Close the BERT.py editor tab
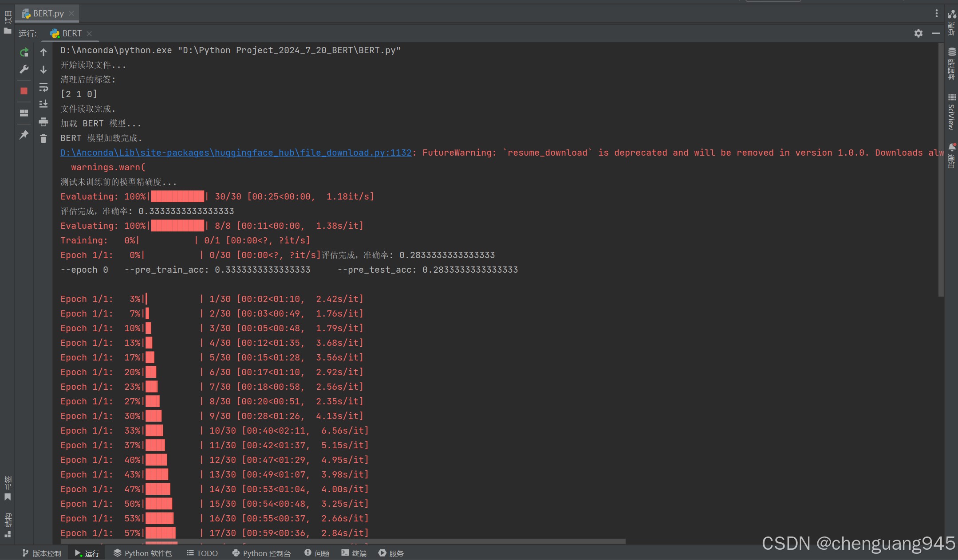This screenshot has height=560, width=958. point(71,13)
